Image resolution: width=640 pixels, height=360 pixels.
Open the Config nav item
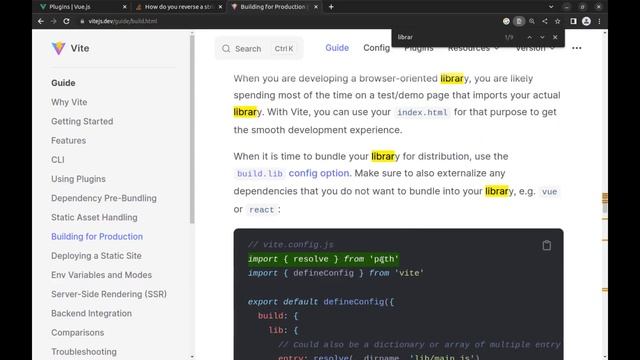coord(377,48)
